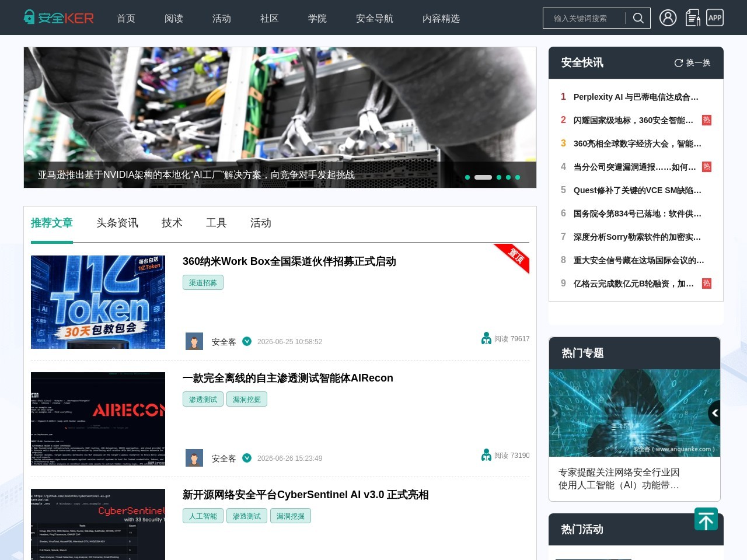Click 渗透测试 tag under AIRecon article

(203, 399)
